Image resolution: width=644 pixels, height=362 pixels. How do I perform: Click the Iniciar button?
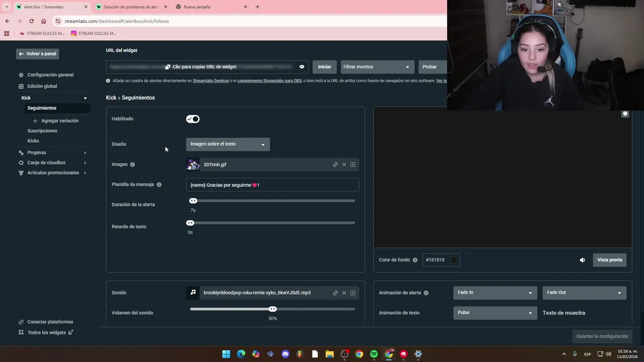pos(325,67)
